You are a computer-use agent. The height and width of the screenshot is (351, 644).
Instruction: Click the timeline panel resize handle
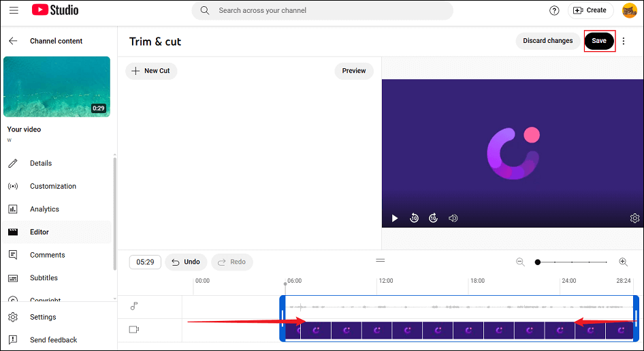[381, 260]
